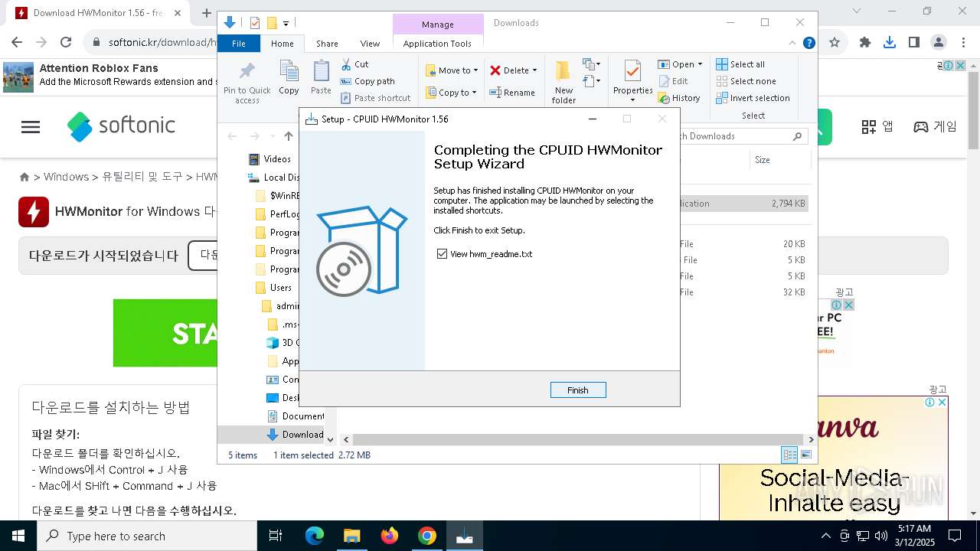Click the horizontal scrollbar right arrow
The height and width of the screenshot is (551, 980).
811,439
